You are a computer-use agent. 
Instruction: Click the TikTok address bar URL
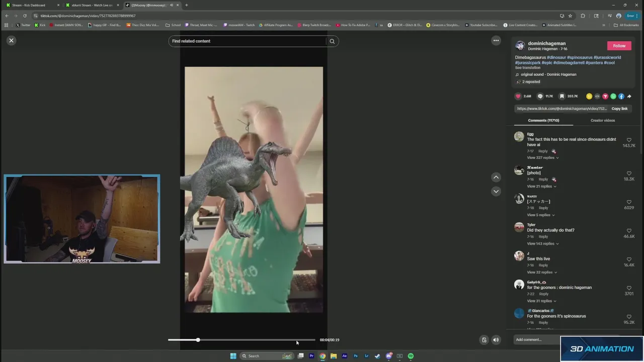tap(88, 16)
